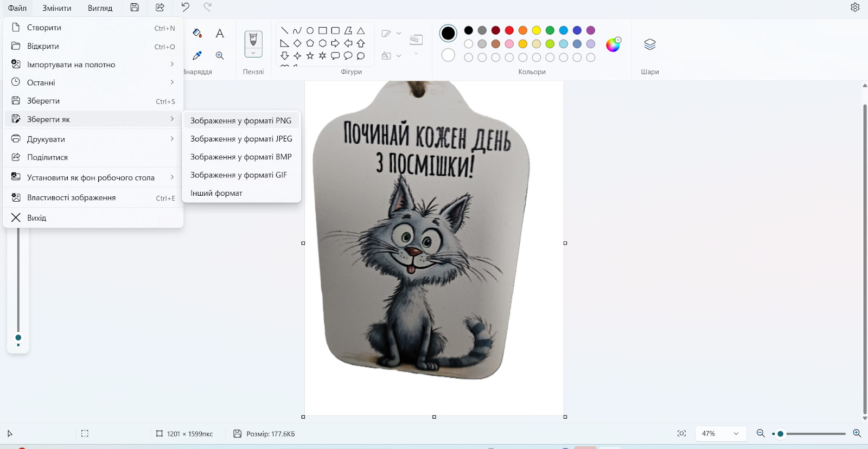
Task: Open the Settings gear icon
Action: [855, 8]
